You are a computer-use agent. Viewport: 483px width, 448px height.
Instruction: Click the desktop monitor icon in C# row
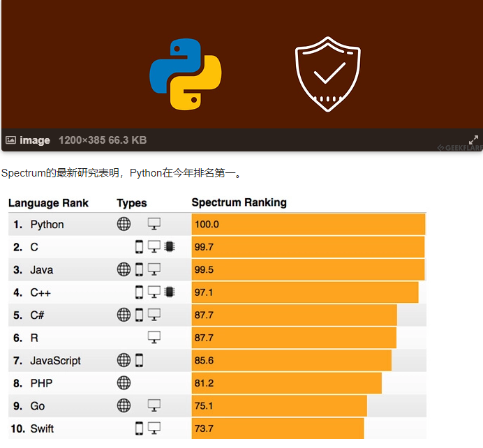pyautogui.click(x=154, y=315)
